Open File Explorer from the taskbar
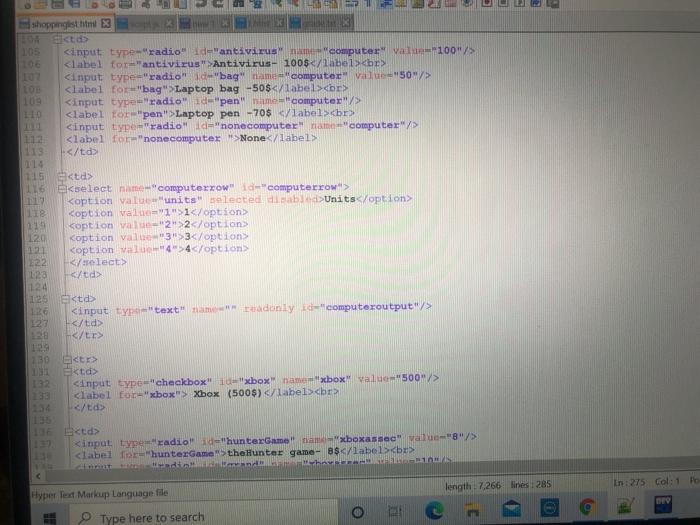Viewport: 700px width, 525px height. [473, 509]
